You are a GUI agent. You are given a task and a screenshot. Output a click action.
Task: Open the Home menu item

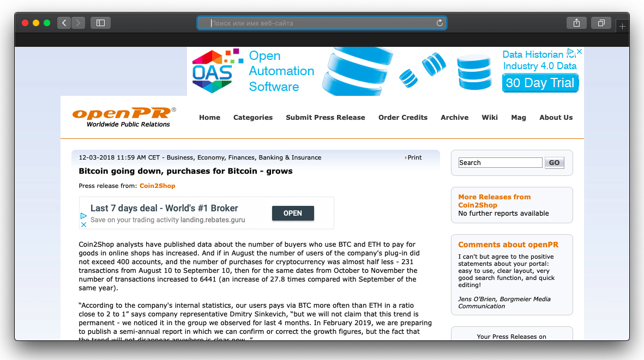[209, 117]
